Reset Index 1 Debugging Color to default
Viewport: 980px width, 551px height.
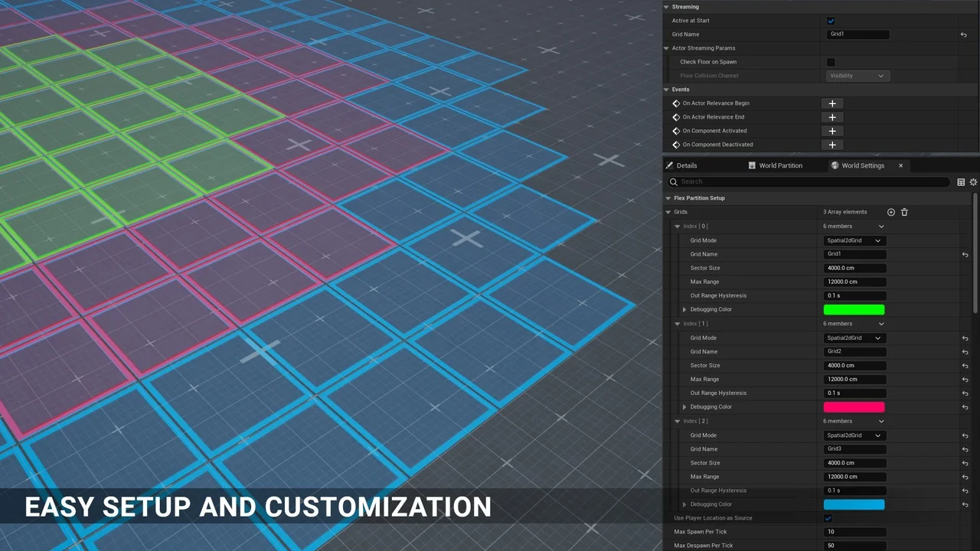965,407
